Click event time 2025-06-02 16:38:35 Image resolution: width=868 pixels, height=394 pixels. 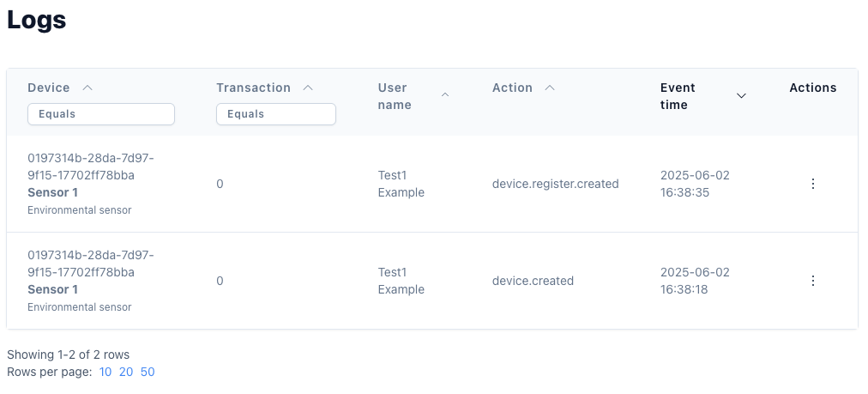pos(696,184)
